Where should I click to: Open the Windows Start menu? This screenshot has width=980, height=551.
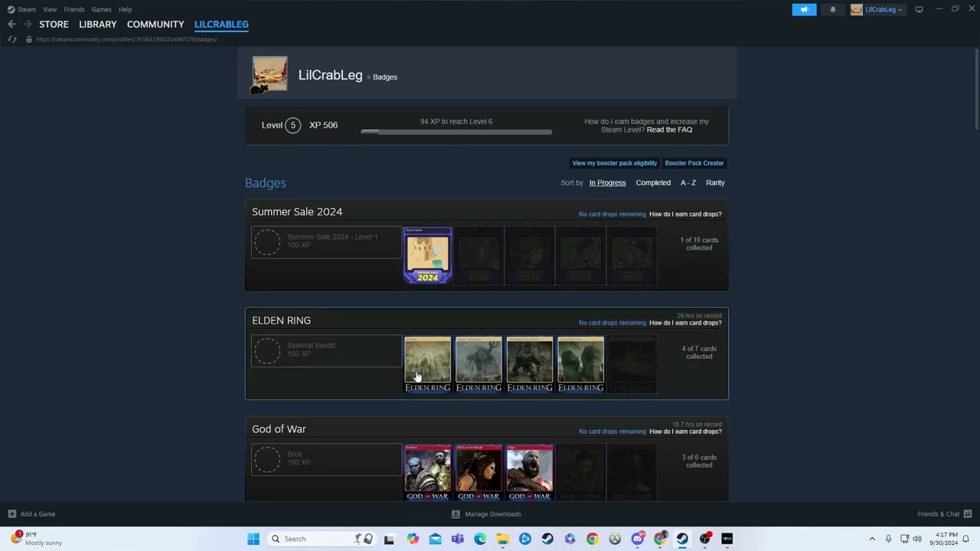(x=253, y=539)
